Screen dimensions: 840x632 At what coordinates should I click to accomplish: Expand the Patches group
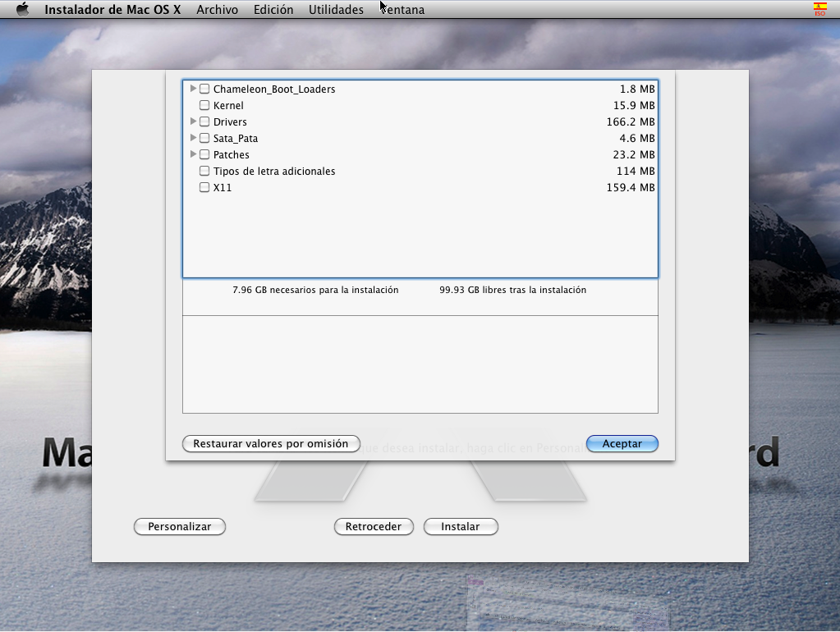pos(193,154)
